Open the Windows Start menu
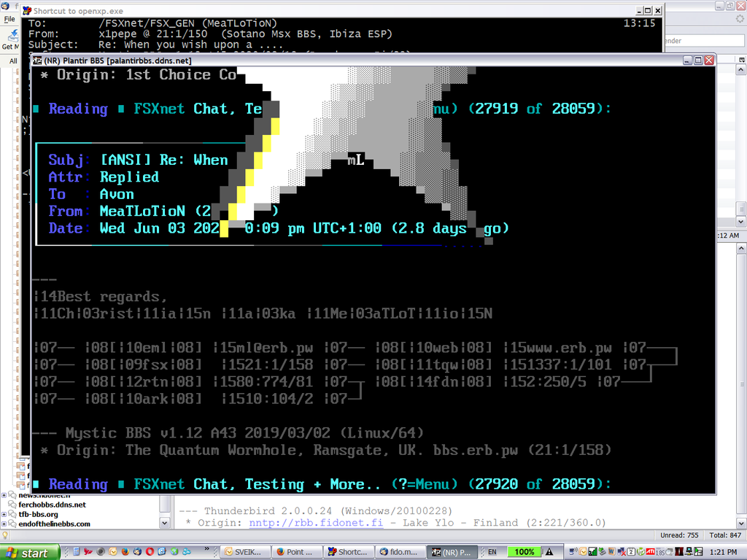 point(29,553)
